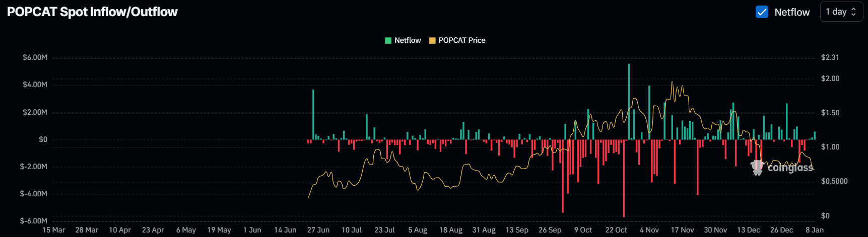Click the $2.00M axis value

[x=35, y=112]
